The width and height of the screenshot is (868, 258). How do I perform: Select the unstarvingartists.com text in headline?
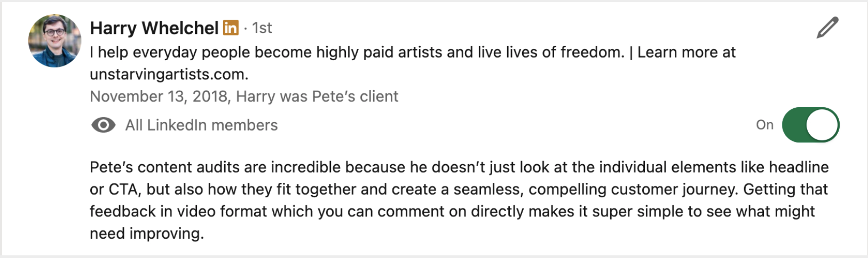coord(169,74)
